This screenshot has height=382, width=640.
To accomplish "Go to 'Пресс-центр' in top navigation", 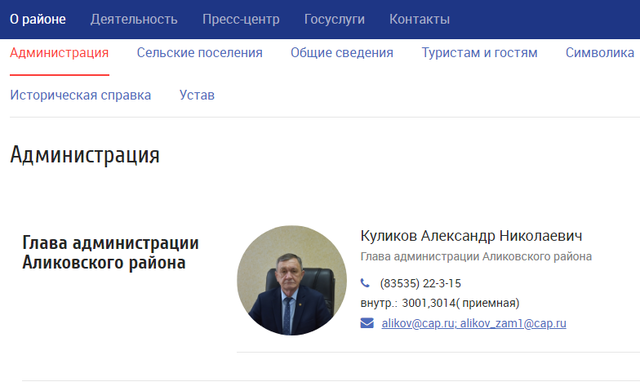I will click(241, 19).
